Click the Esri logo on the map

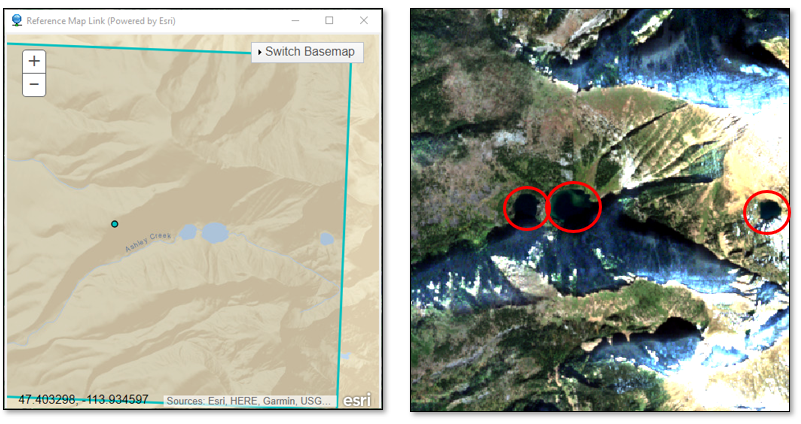tap(357, 399)
